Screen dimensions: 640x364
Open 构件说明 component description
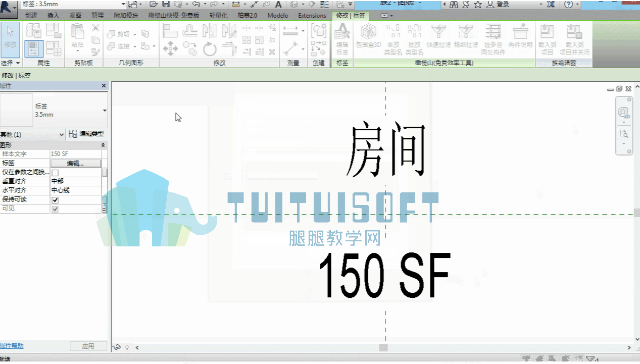click(x=520, y=36)
